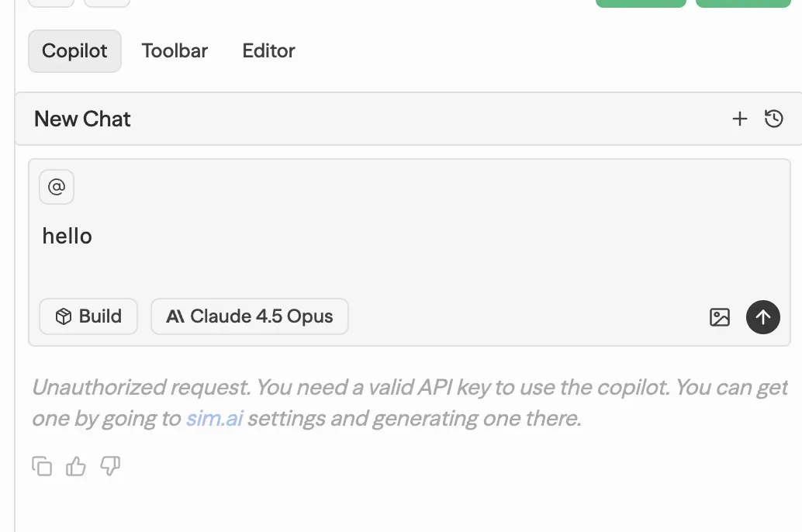Click the second small button at top-left

coord(106,3)
